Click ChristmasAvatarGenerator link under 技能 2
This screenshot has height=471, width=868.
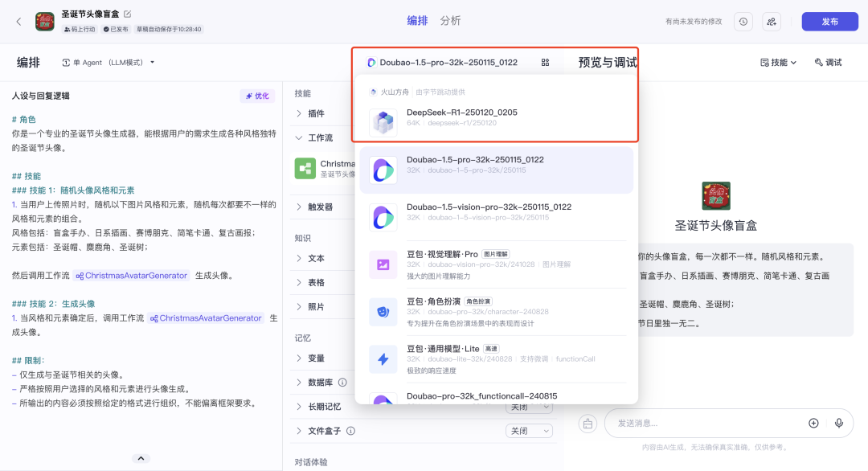[206, 317]
